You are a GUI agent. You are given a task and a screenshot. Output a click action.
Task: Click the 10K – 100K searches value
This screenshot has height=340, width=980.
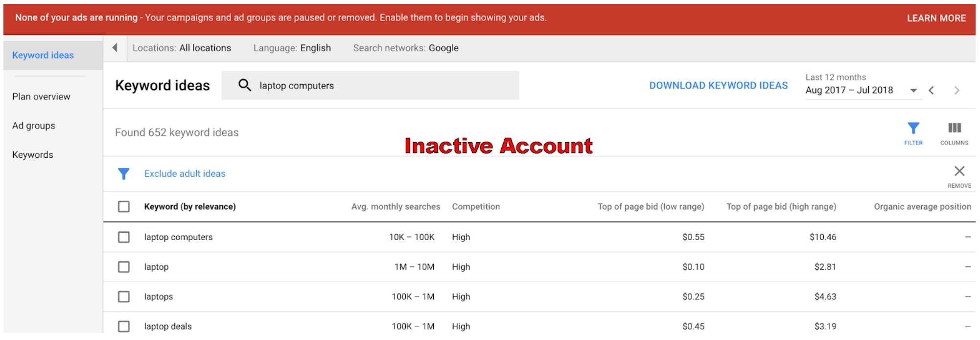(412, 237)
